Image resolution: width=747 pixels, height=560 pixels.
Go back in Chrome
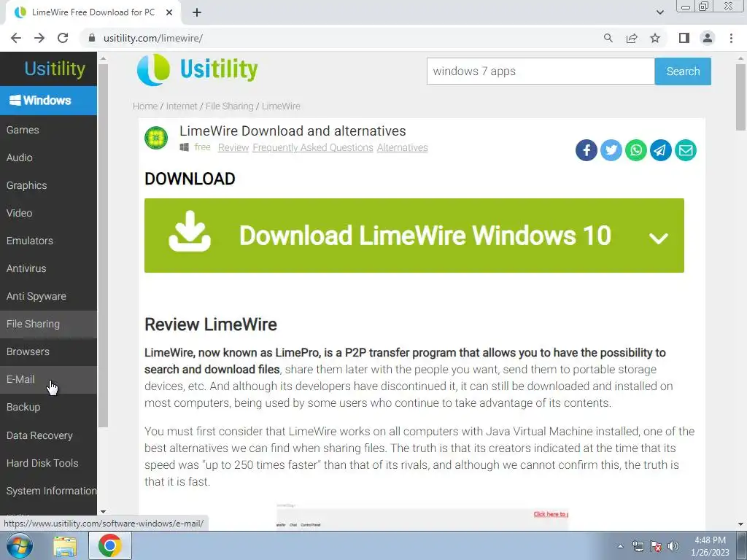(x=16, y=38)
